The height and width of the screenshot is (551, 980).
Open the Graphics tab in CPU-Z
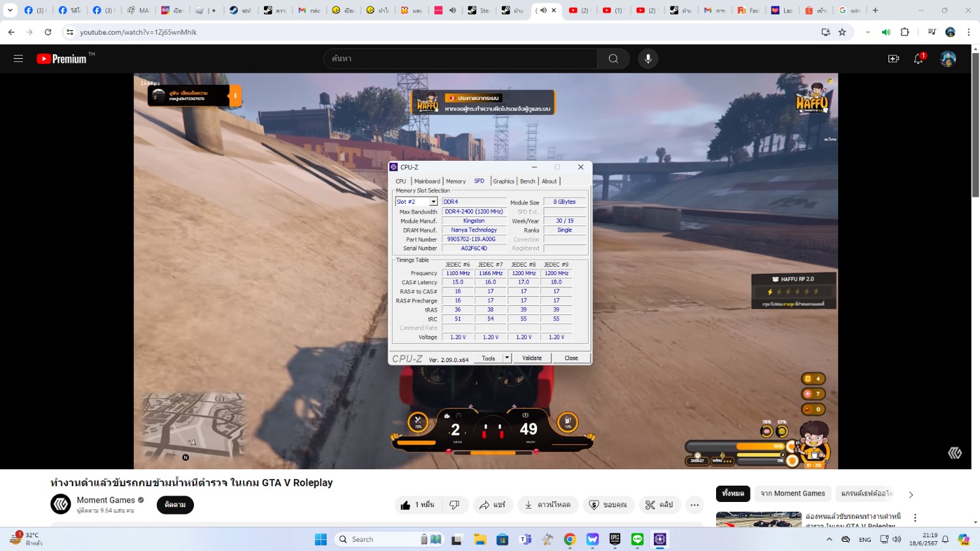coord(504,181)
